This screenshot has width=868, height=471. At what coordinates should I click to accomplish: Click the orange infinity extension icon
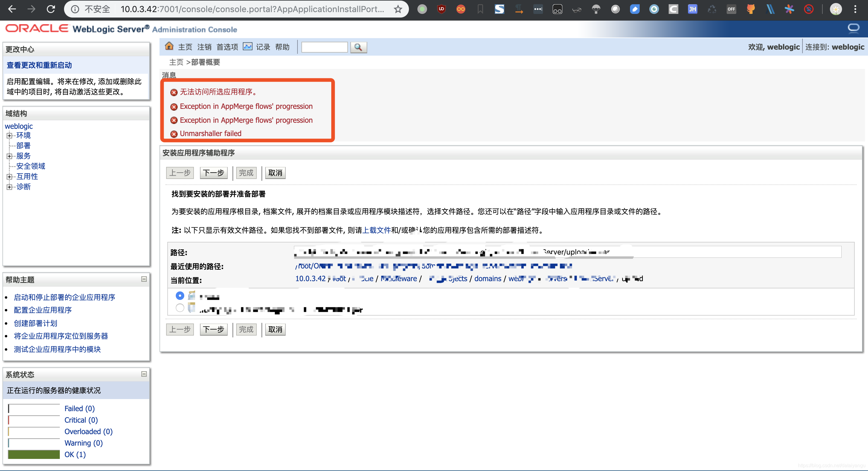[461, 9]
